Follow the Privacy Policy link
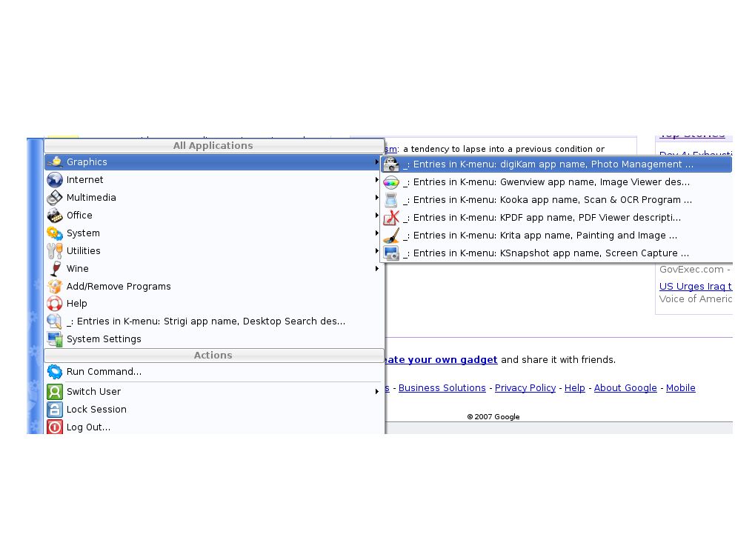 pyautogui.click(x=525, y=388)
